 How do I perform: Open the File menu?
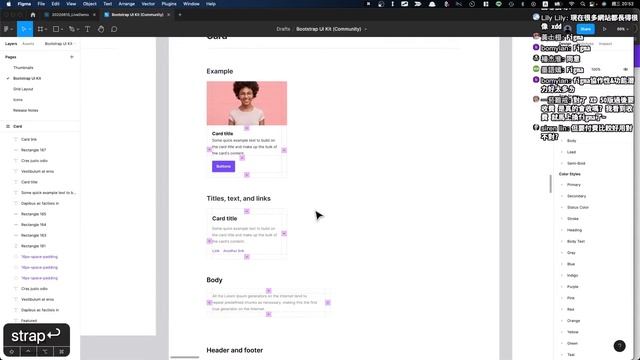point(41,4)
